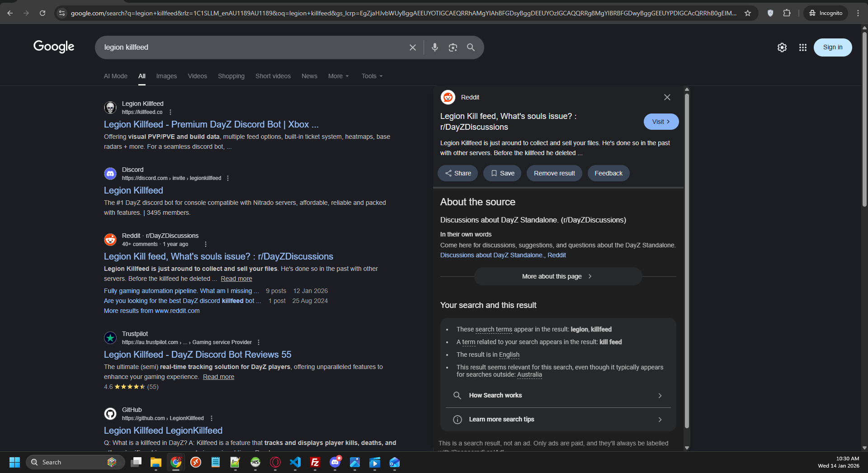Click 'Read more' under the Trustpilot snippet

218,377
